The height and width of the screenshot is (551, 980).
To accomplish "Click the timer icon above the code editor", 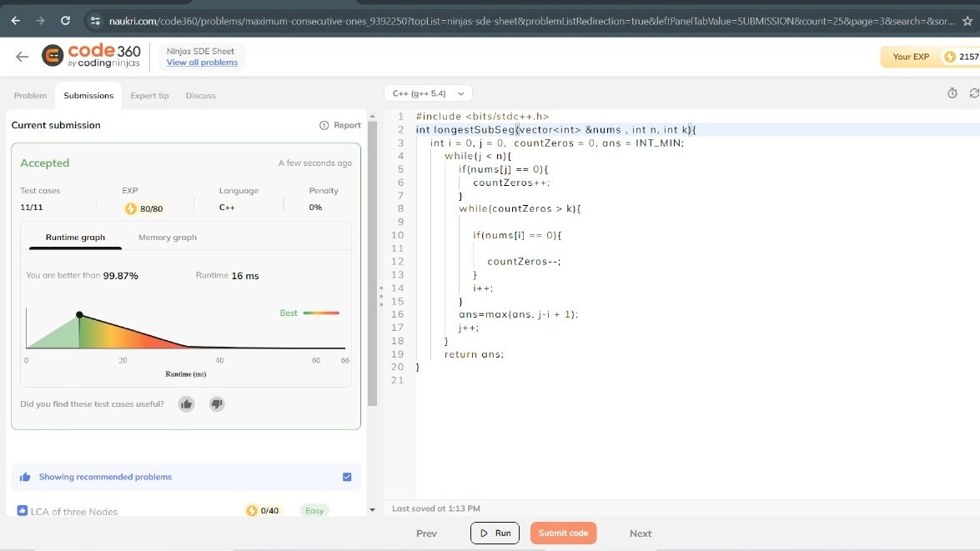I will (952, 93).
